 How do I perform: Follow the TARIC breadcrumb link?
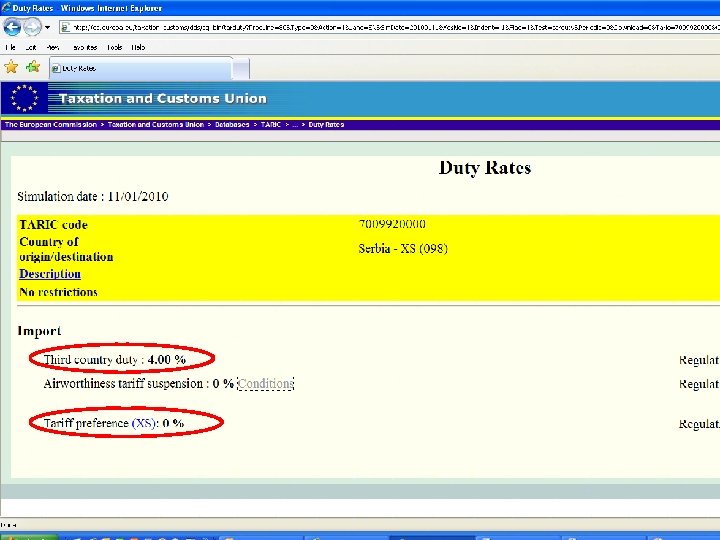click(270, 124)
